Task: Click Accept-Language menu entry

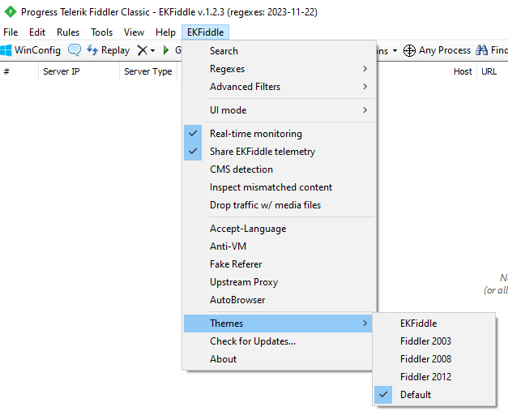Action: point(279,229)
